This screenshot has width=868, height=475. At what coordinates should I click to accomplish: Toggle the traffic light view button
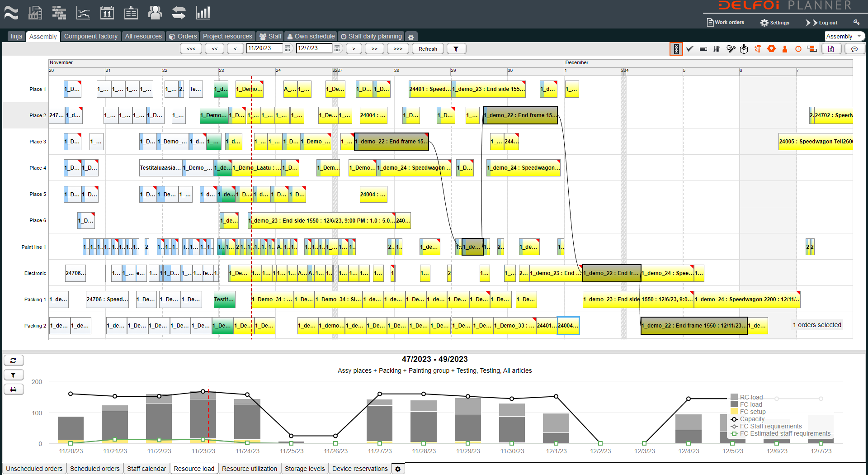676,49
